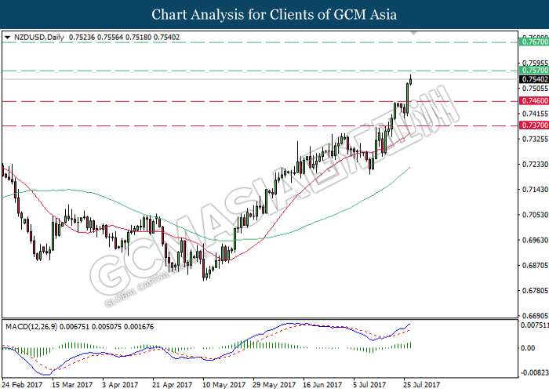
Task: Select the 0.73700 red support label
Action: pyautogui.click(x=534, y=125)
